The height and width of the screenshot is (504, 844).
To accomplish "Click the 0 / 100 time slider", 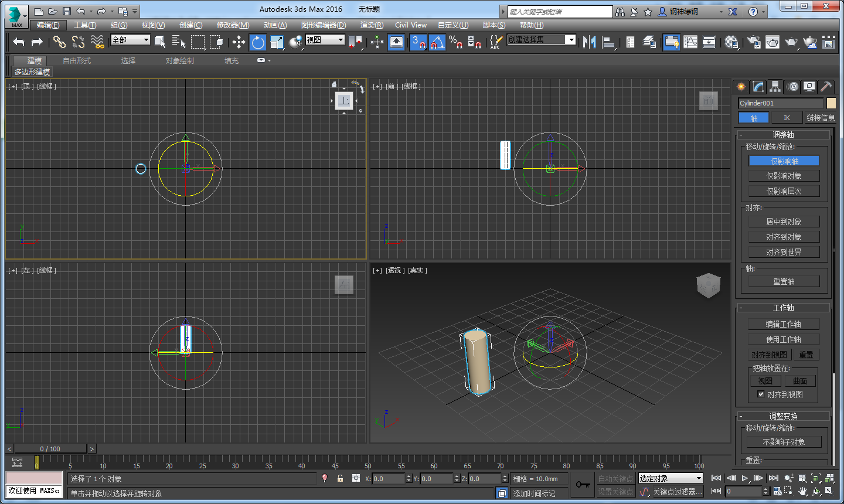I will pyautogui.click(x=50, y=449).
